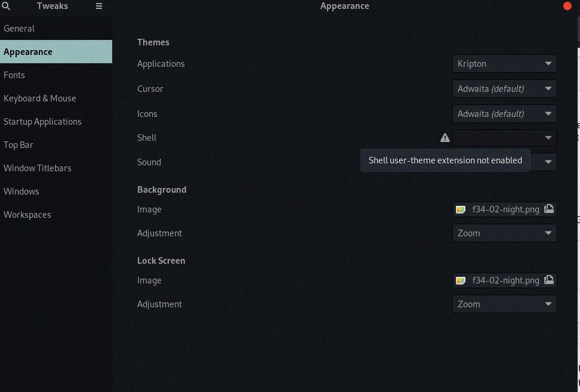The image size is (580, 392).
Task: Go to the Fonts section
Action: [14, 75]
